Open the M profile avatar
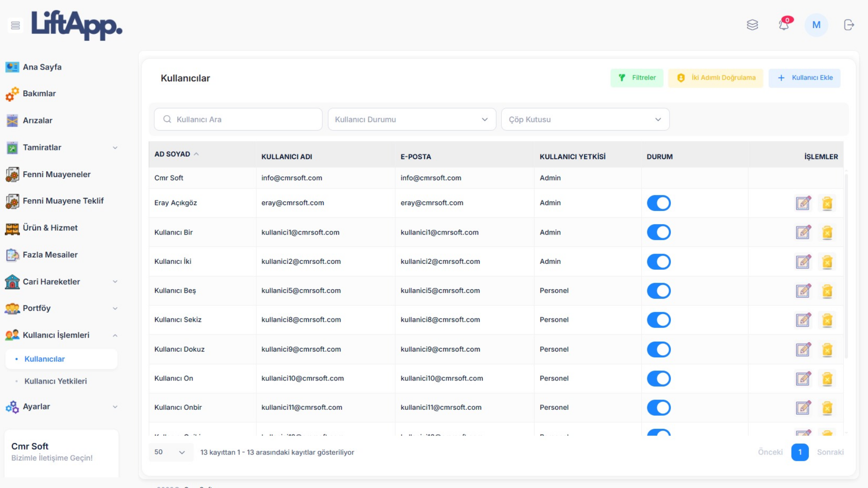The height and width of the screenshot is (488, 868). 816,25
